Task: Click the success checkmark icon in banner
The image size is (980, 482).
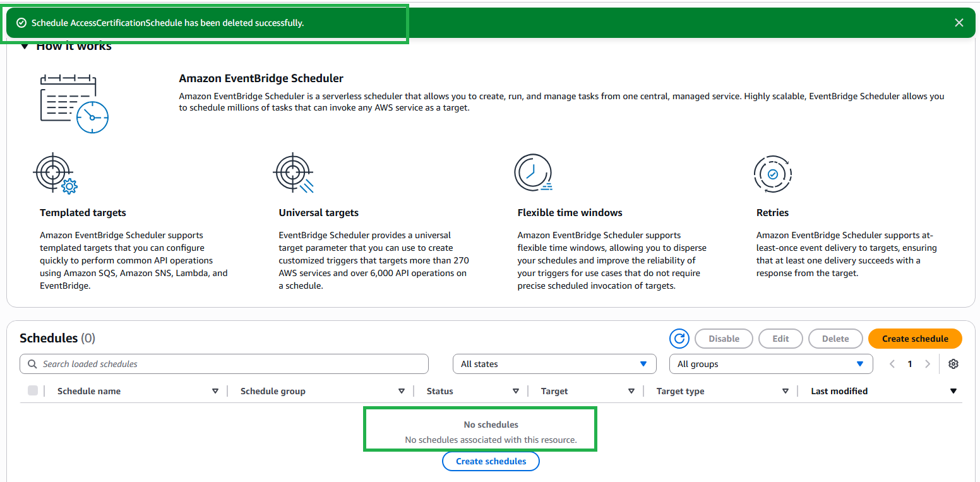Action: coord(21,23)
